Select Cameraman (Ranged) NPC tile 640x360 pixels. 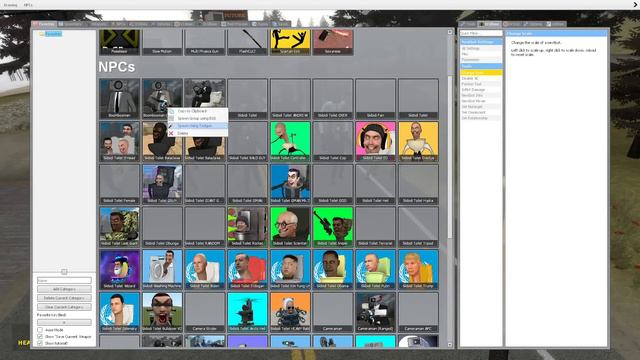376,312
